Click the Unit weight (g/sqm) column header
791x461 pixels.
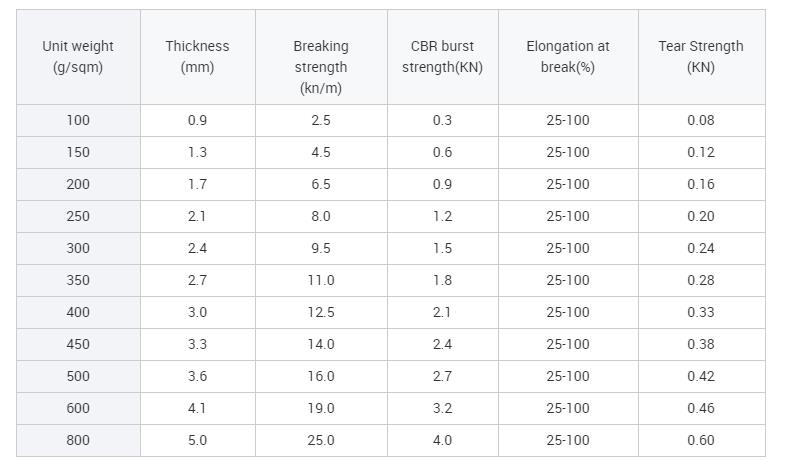tap(78, 56)
